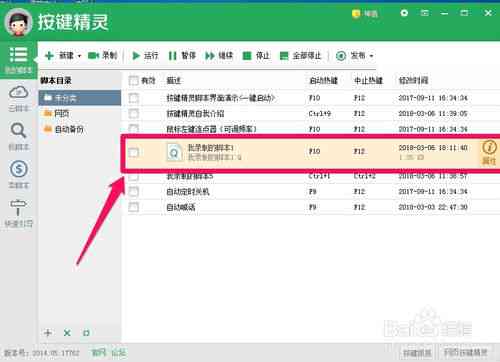Check the box for 自动定时关机 row
Viewport: 500px width, 362px height.
pyautogui.click(x=133, y=191)
